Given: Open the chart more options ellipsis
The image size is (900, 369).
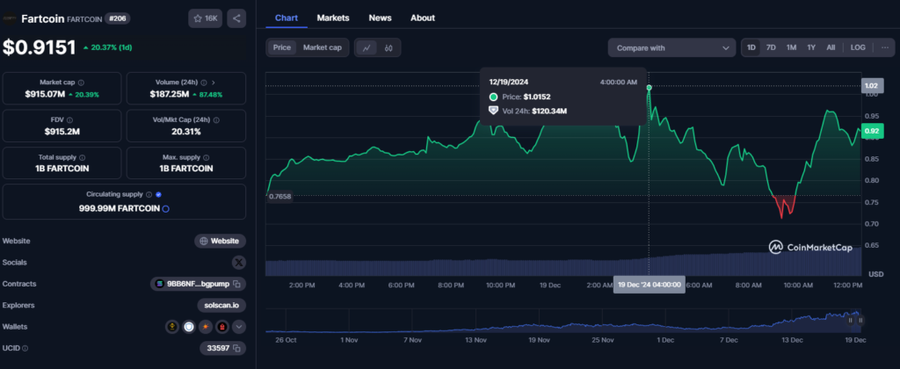Looking at the screenshot, I should [x=885, y=48].
